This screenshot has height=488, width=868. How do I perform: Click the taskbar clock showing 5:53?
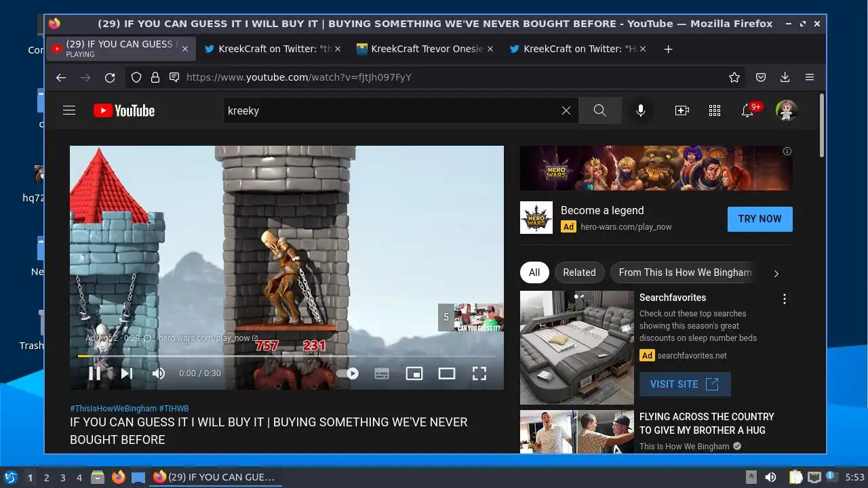[x=854, y=477]
